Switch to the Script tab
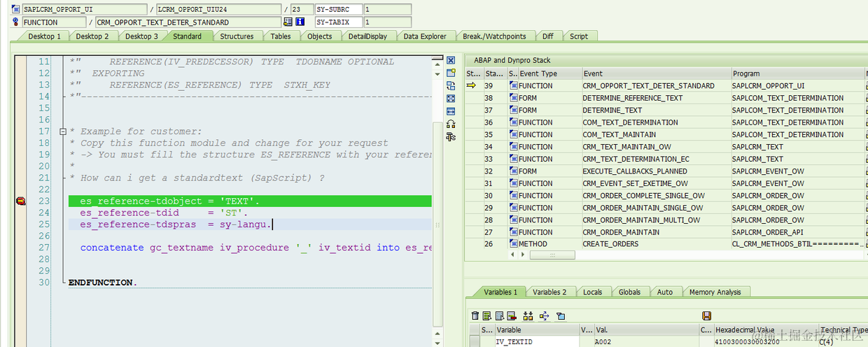This screenshot has height=347, width=868. point(578,36)
